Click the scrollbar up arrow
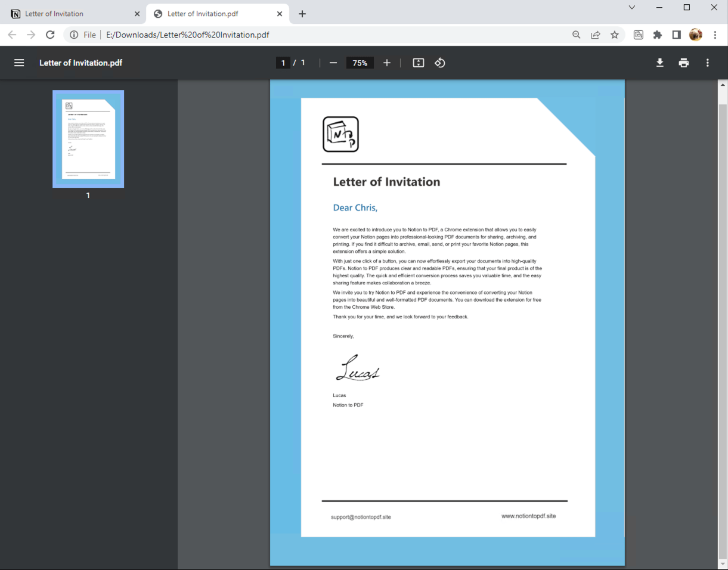Image resolution: width=728 pixels, height=570 pixels. click(723, 85)
